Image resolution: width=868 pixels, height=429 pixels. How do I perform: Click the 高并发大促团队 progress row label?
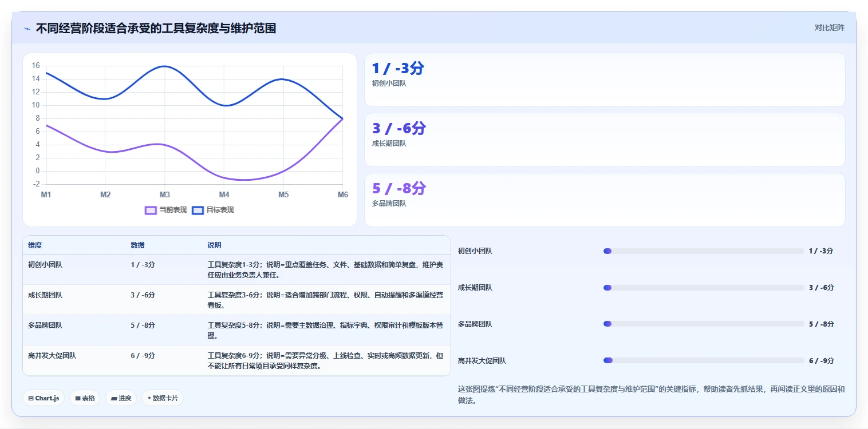pyautogui.click(x=482, y=361)
